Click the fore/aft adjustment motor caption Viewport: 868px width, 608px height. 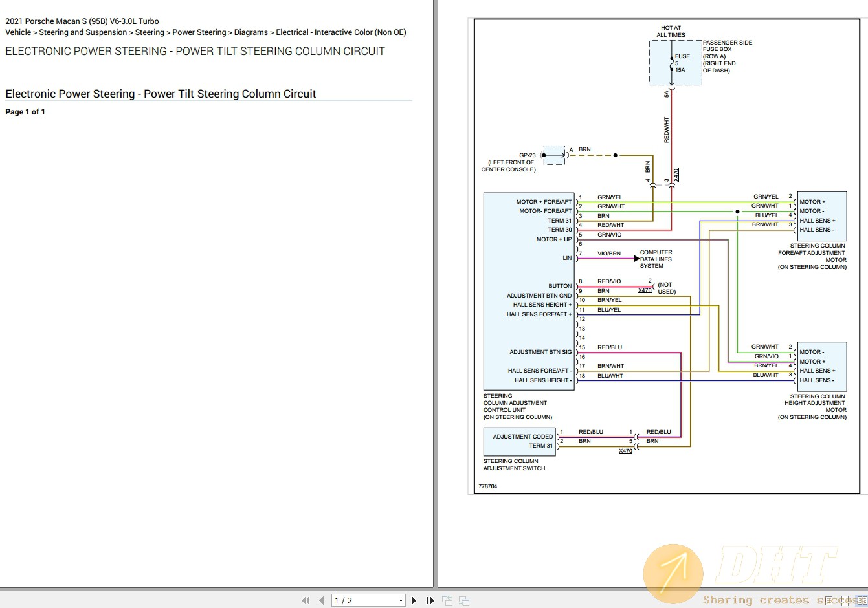tap(812, 256)
